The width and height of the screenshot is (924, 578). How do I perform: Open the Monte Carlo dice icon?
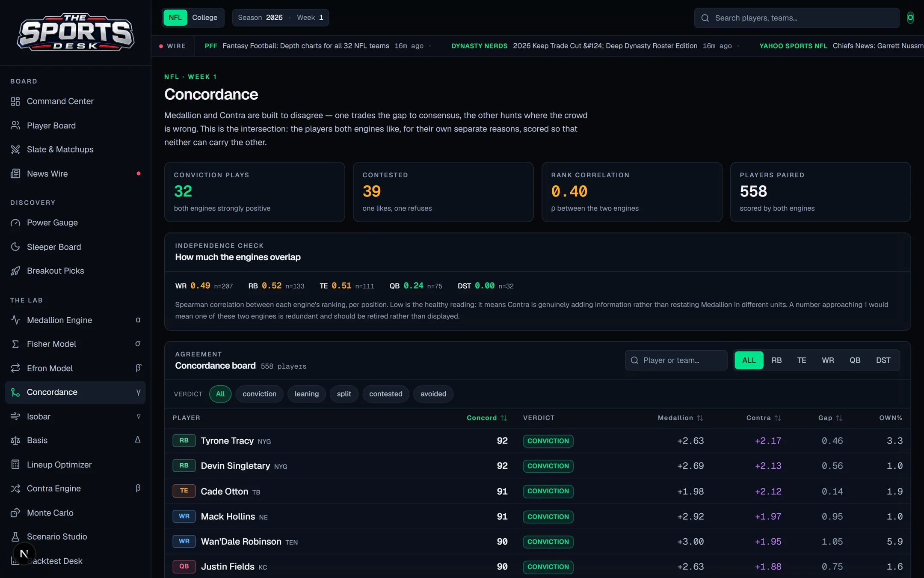click(x=15, y=513)
